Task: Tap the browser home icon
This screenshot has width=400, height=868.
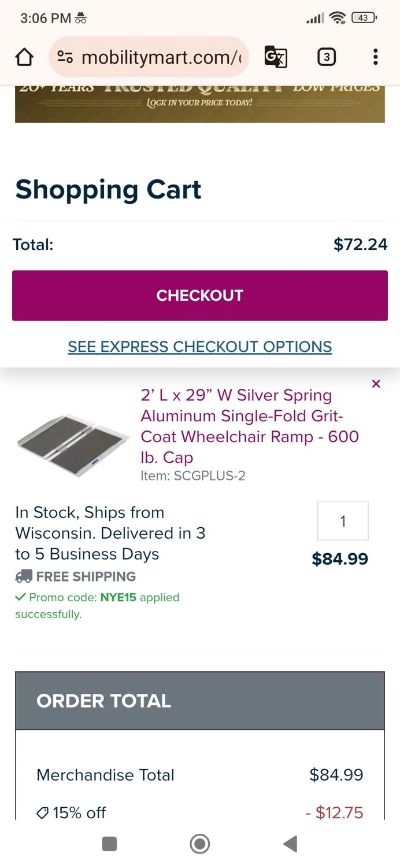Action: [x=24, y=57]
